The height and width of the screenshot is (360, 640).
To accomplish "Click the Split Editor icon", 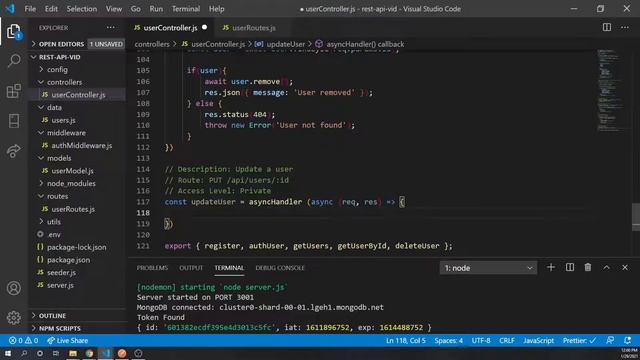I will pos(607,27).
